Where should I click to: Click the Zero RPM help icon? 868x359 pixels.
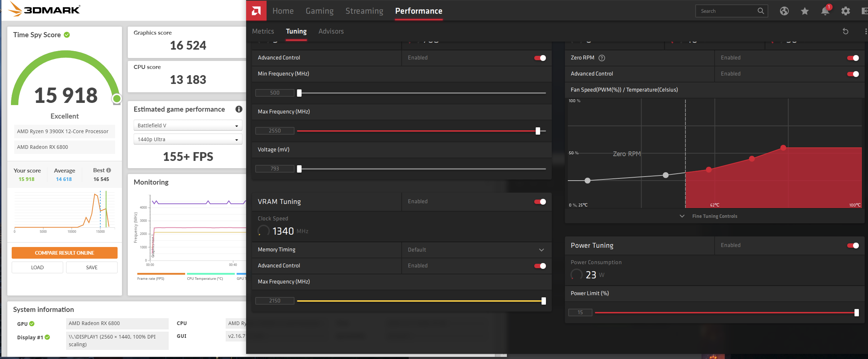click(602, 58)
